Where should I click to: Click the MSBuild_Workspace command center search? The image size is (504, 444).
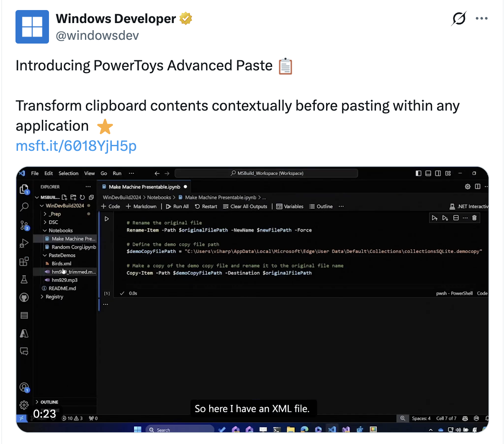point(266,173)
